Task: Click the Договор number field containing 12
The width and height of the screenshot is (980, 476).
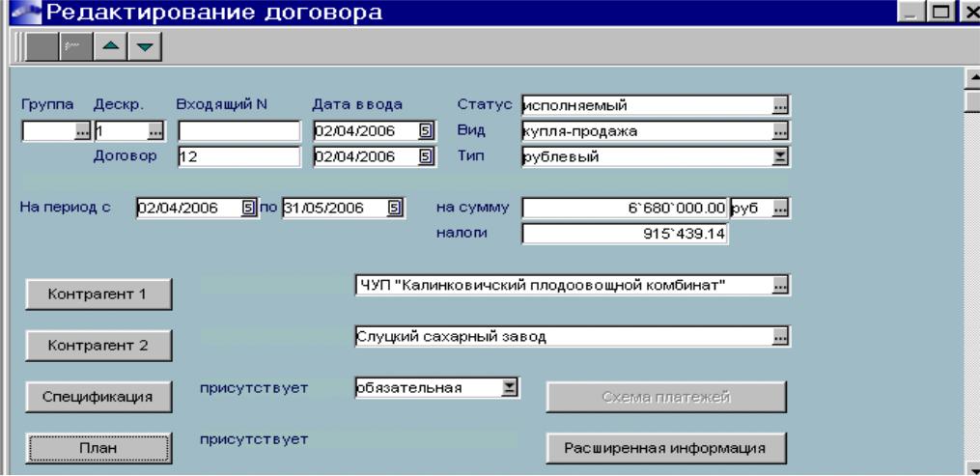Action: pyautogui.click(x=239, y=156)
